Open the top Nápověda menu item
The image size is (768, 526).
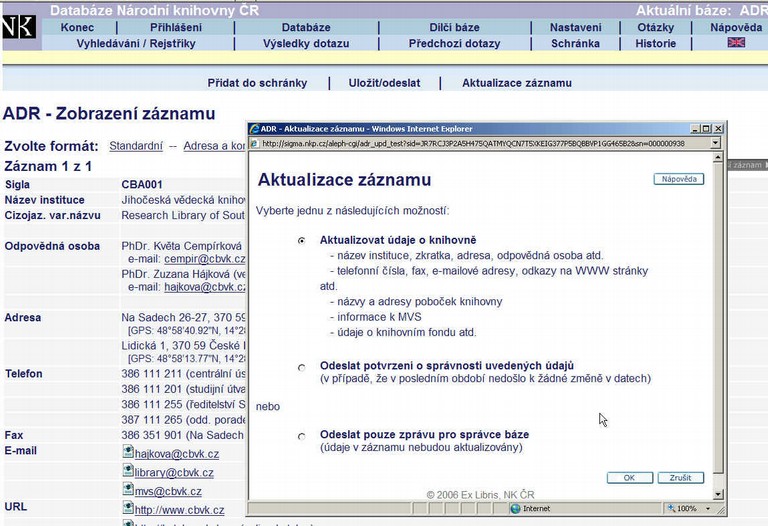pyautogui.click(x=736, y=27)
